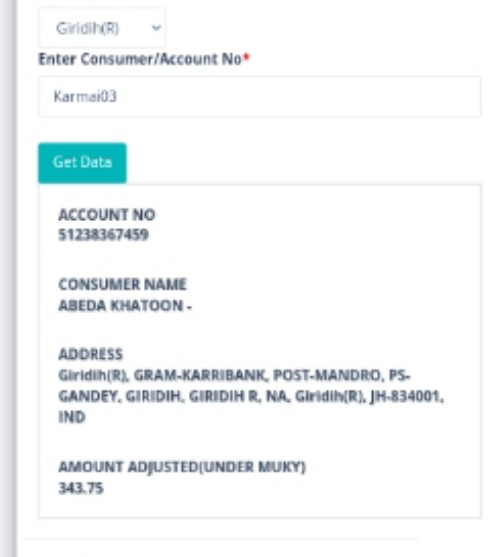The image size is (490, 557).
Task: Focus the Consumer/Account No input field
Action: 260,97
